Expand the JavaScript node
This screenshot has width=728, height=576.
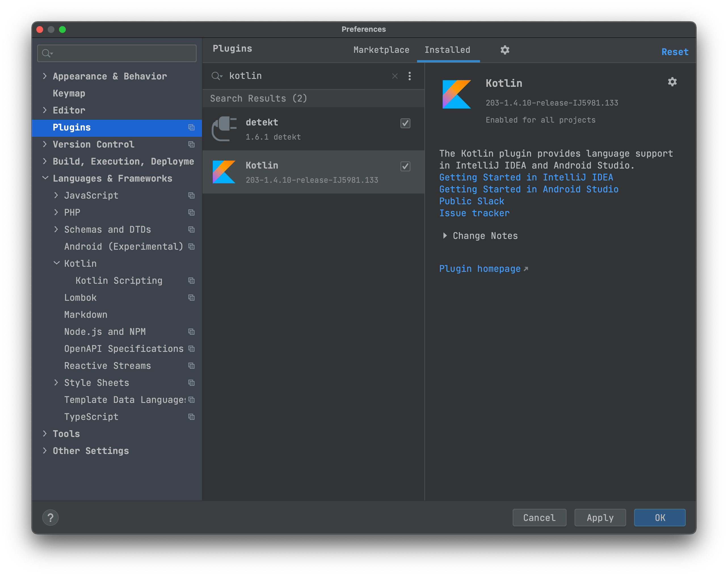point(56,195)
